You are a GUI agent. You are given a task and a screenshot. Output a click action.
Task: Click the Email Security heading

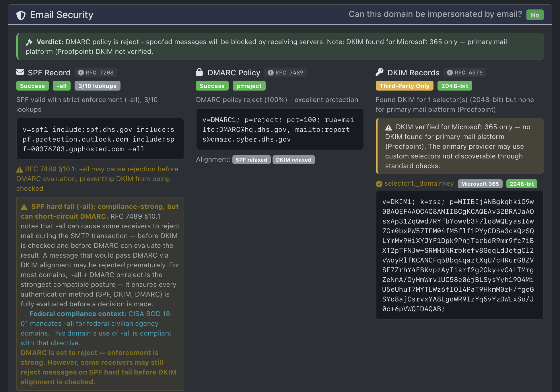(61, 15)
